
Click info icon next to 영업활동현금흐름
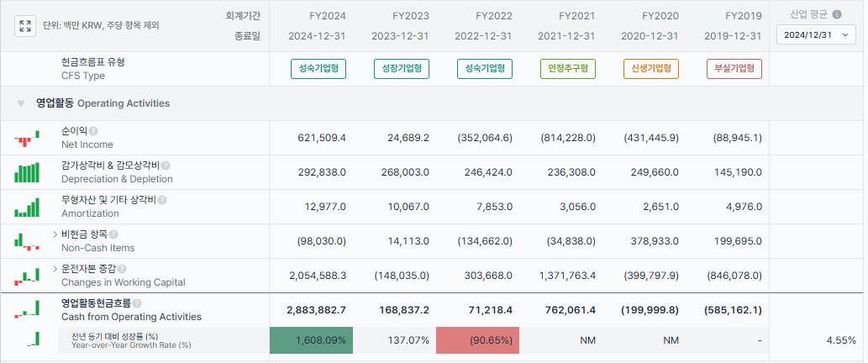[x=137, y=303]
